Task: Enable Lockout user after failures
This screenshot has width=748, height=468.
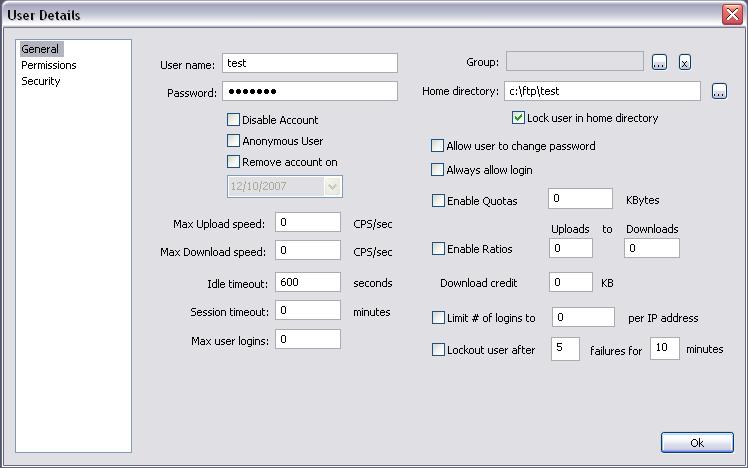Action: 438,350
